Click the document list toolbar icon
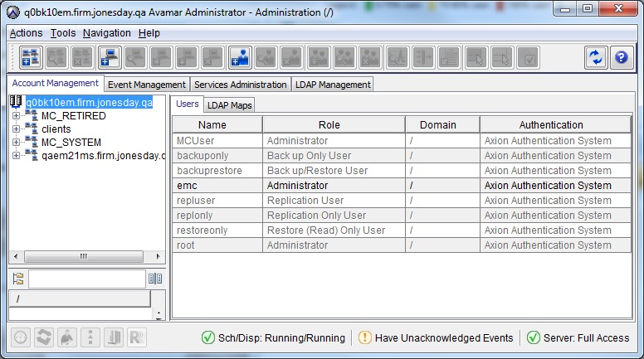 coord(449,57)
